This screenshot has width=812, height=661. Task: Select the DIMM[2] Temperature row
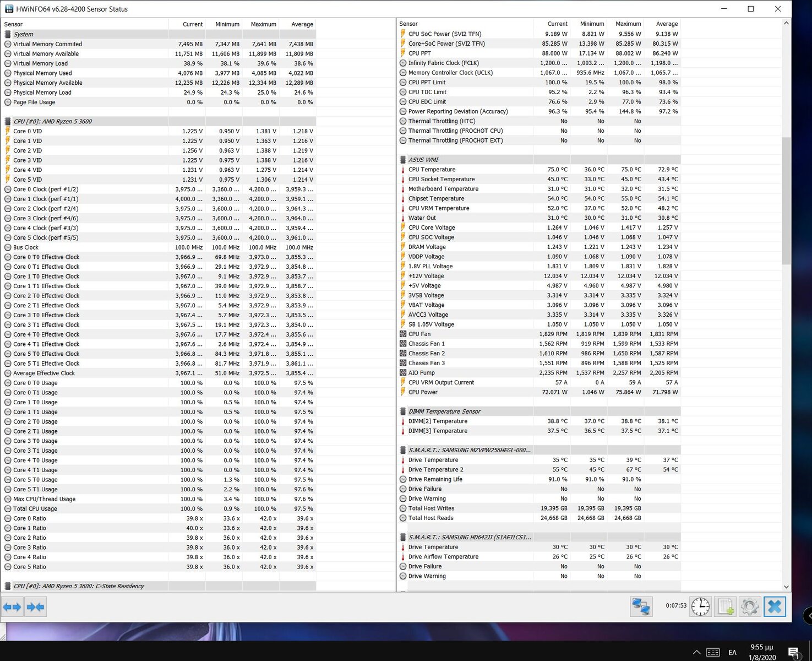539,421
